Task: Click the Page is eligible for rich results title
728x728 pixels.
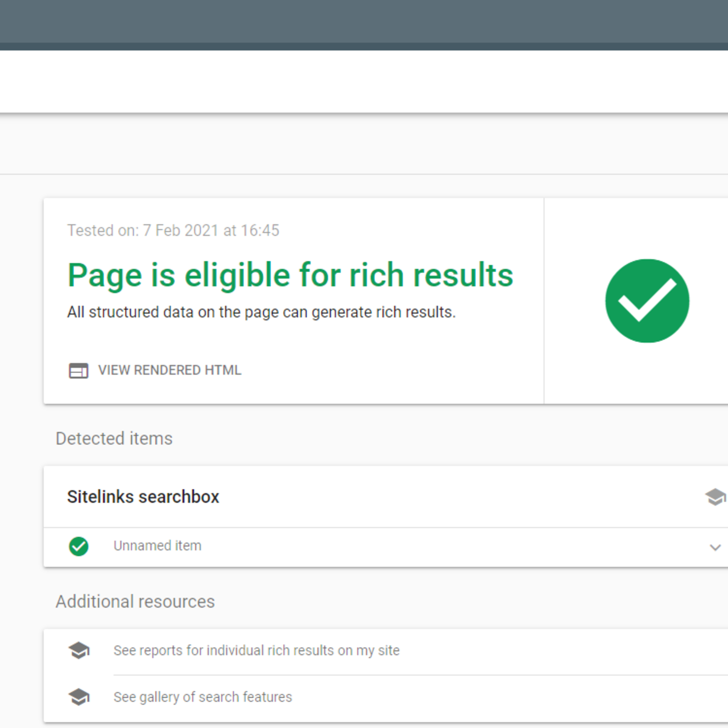Action: click(x=290, y=275)
